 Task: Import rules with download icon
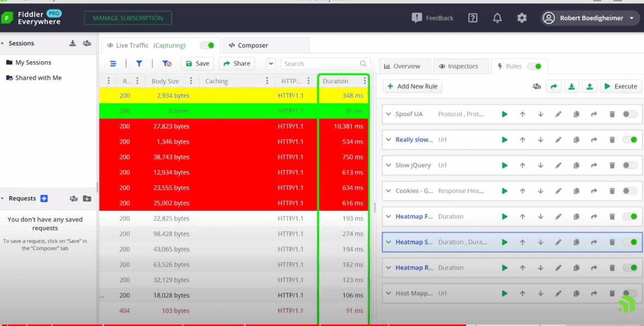[571, 87]
